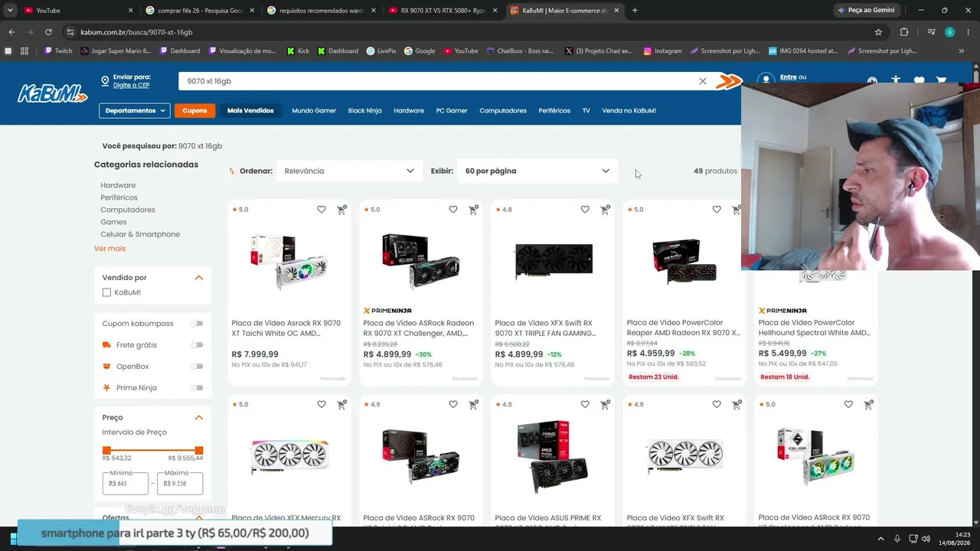Viewport: 980px width, 551px height.
Task: Open the Departamentos dropdown
Action: point(134,110)
